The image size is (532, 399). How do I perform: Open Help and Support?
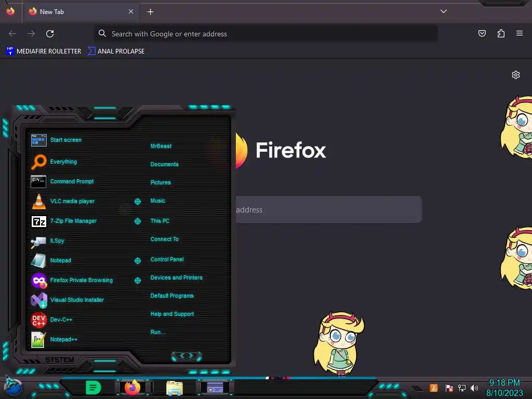172,314
